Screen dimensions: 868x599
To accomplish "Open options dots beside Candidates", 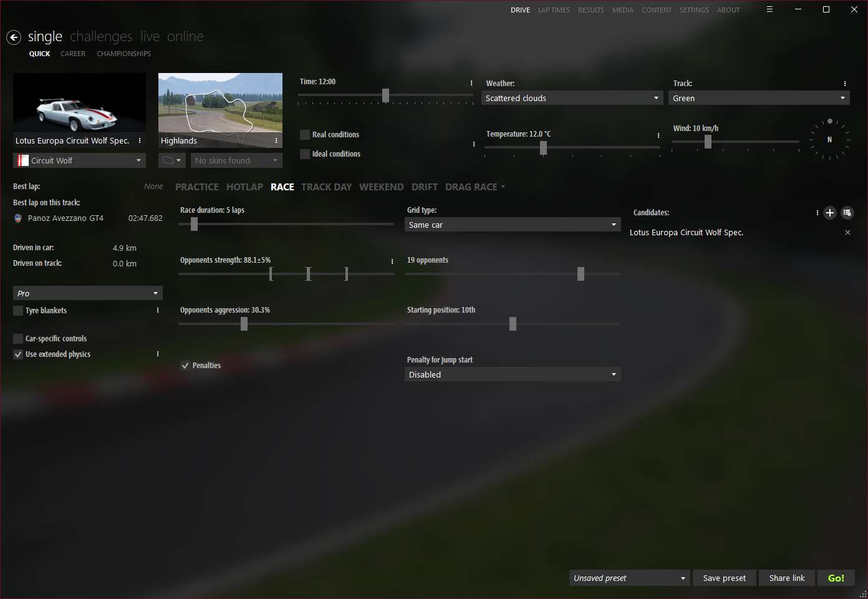I will 817,213.
